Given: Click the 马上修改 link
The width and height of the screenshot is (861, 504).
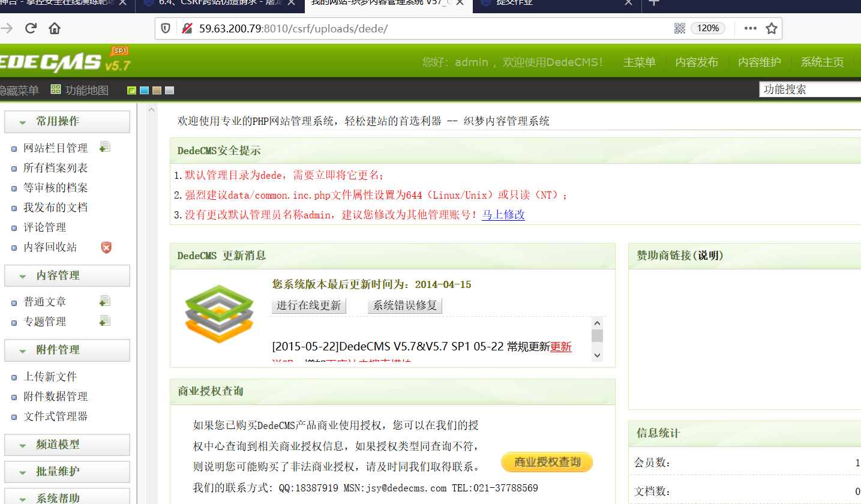Looking at the screenshot, I should tap(504, 215).
